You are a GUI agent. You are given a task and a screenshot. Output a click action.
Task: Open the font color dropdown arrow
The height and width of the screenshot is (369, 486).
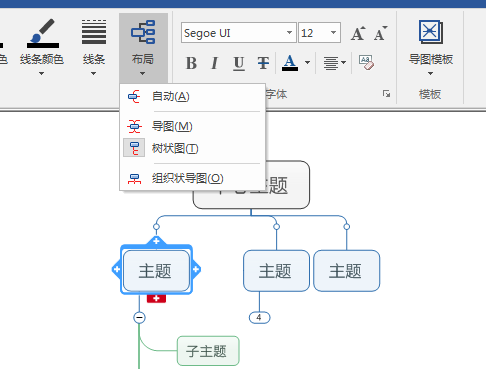click(x=307, y=62)
